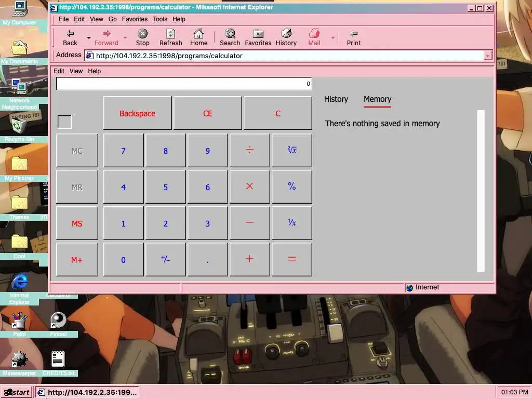
Task: Open the CREDITS.txt file icon
Action: coord(58,364)
